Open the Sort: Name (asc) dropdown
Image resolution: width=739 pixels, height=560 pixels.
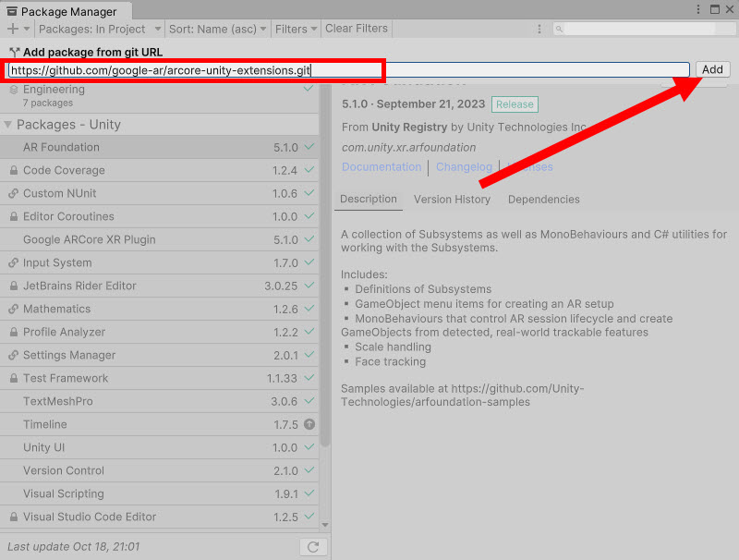[217, 30]
